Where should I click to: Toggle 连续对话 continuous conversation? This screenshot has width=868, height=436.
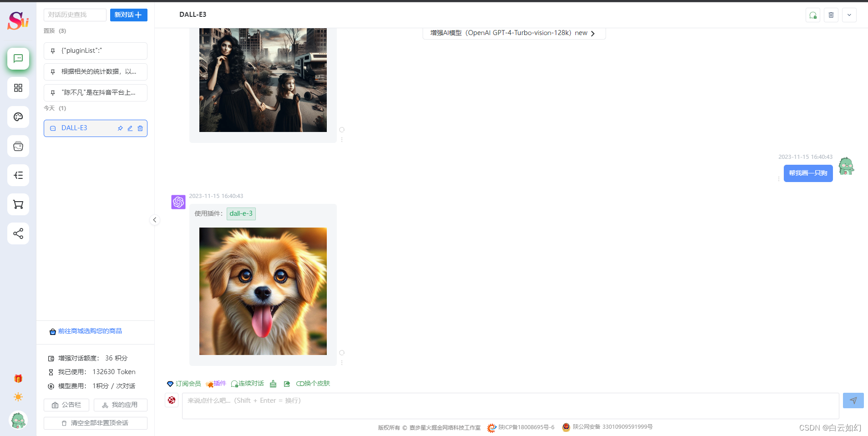(x=247, y=384)
